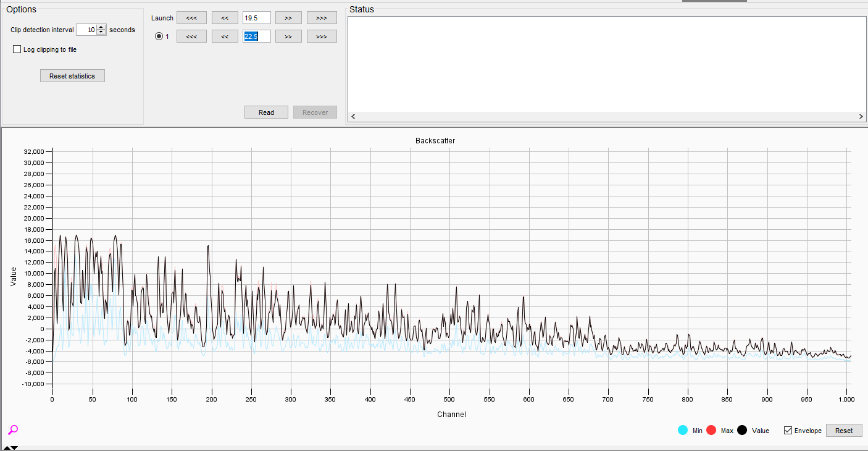
Task: Click the magenta magnifier zoom icon
Action: (13, 430)
